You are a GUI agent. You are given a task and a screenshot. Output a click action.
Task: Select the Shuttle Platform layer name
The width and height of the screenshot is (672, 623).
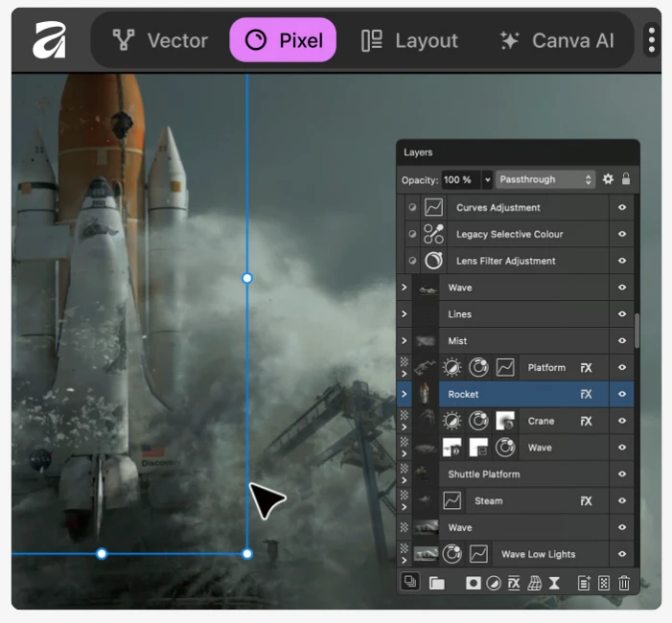tap(484, 474)
